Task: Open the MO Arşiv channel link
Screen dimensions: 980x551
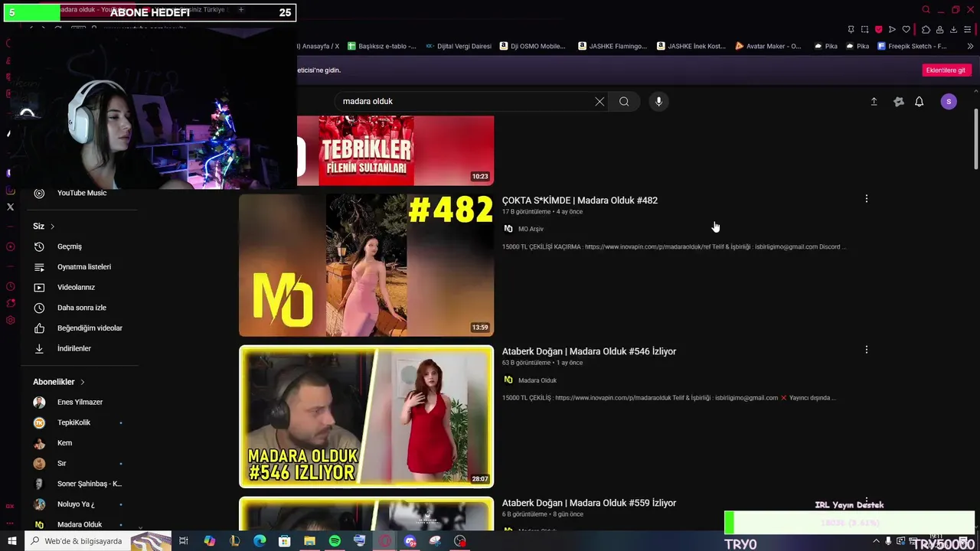Action: [x=531, y=229]
